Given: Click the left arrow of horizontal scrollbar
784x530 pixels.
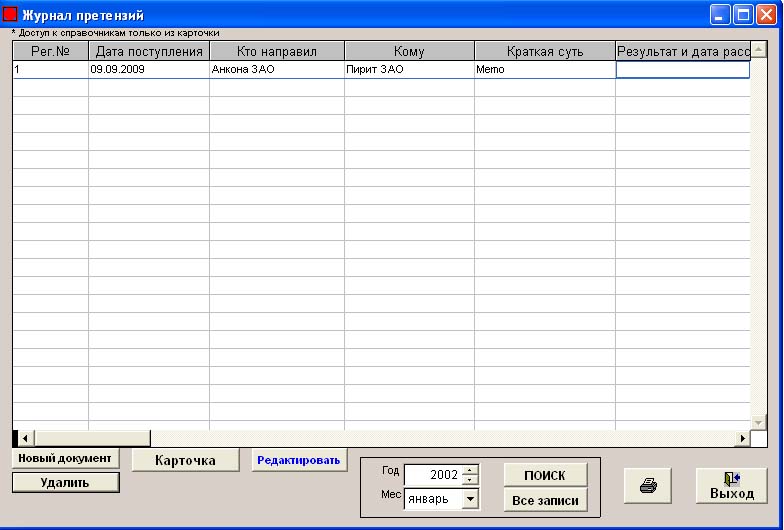Looking at the screenshot, I should tap(25, 438).
